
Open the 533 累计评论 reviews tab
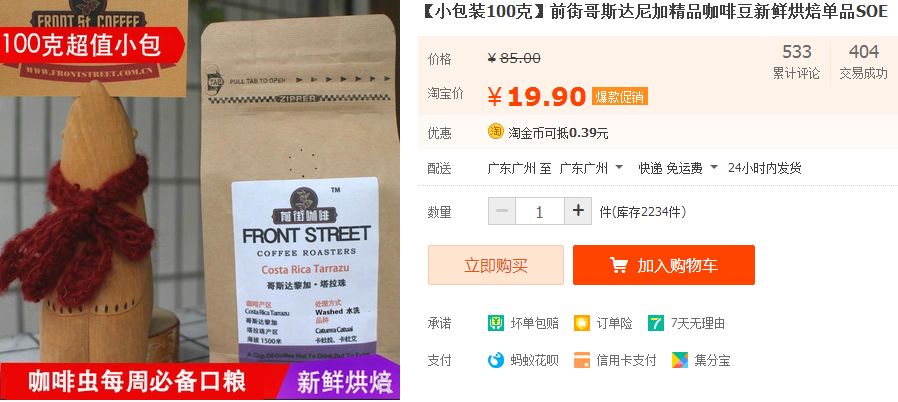797,62
